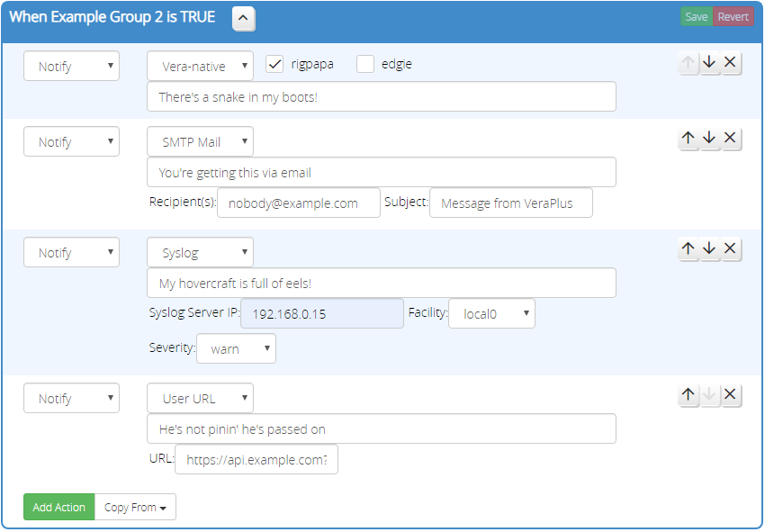The height and width of the screenshot is (532, 765).
Task: Delete the Vera-native notify action
Action: pyautogui.click(x=730, y=62)
